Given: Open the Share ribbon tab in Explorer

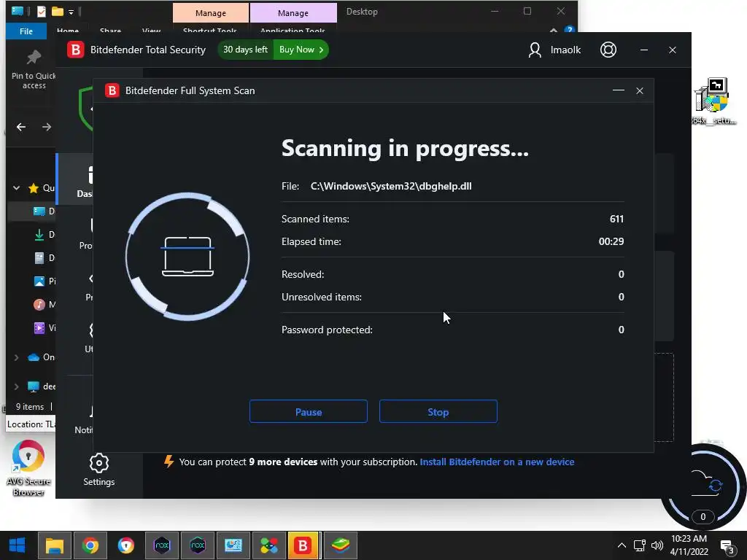Looking at the screenshot, I should pyautogui.click(x=110, y=31).
